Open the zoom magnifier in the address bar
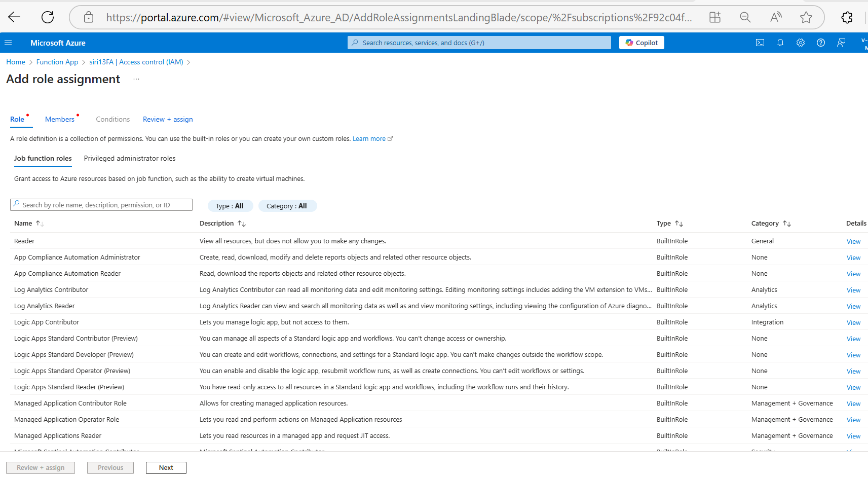The height and width of the screenshot is (478, 868). (x=745, y=17)
